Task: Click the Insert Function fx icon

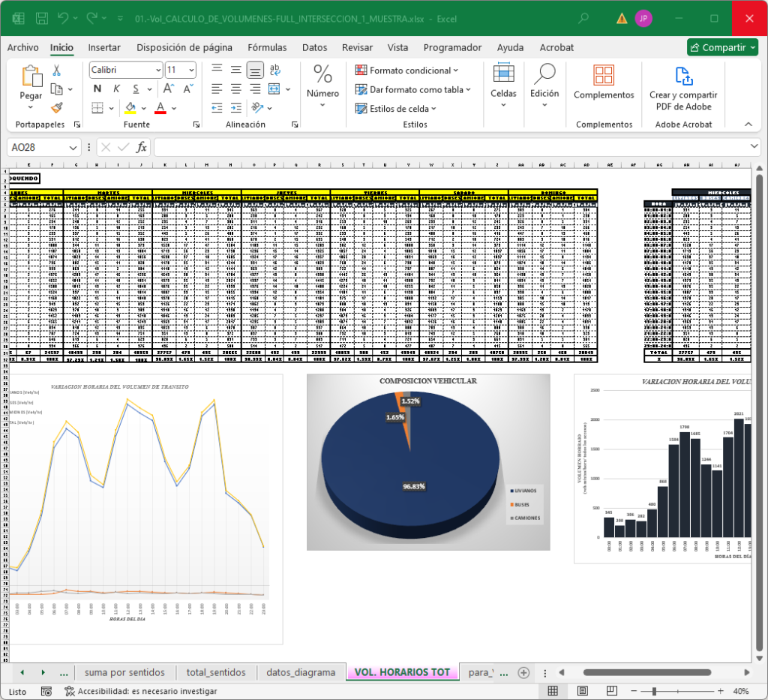Action: 142,148
